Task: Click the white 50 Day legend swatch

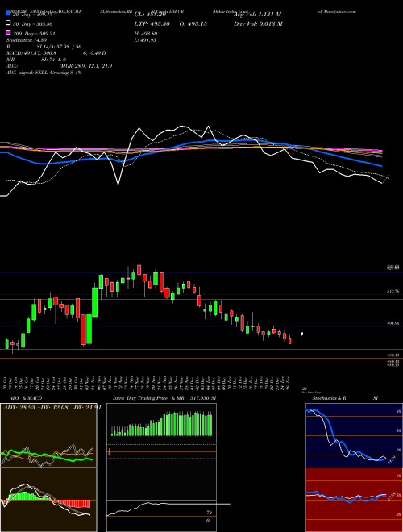Action: [x=9, y=23]
